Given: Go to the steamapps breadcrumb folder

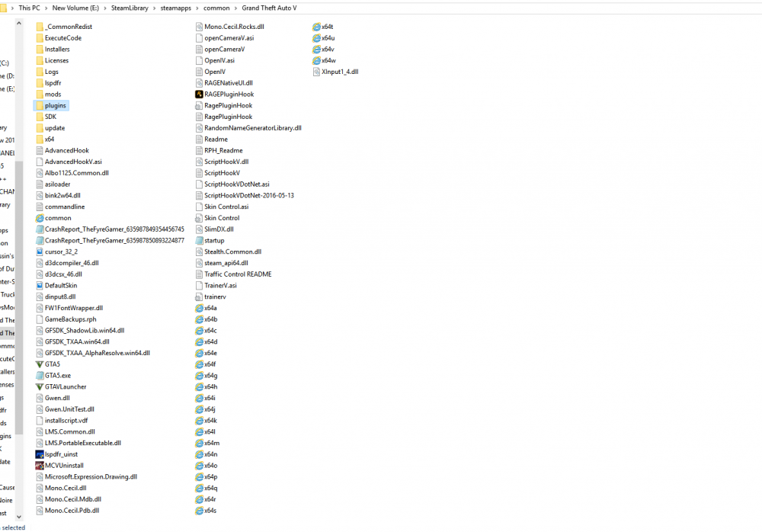Looking at the screenshot, I should point(176,8).
